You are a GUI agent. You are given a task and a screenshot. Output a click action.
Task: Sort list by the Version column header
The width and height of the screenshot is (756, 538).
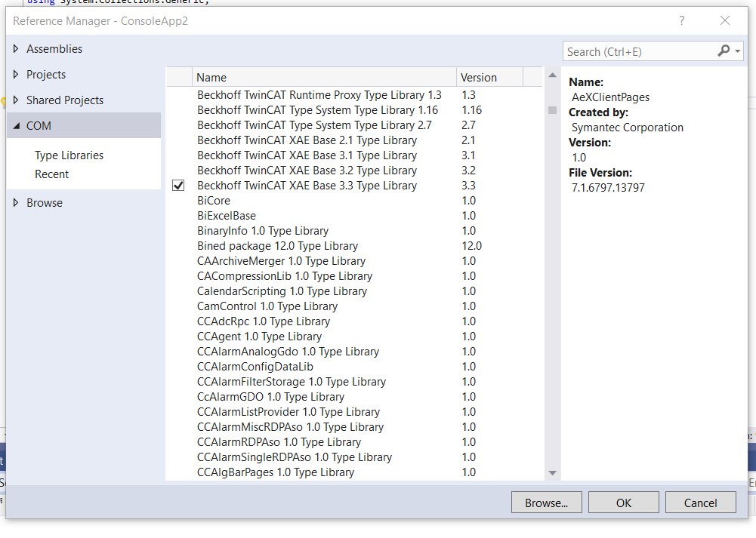tap(489, 77)
